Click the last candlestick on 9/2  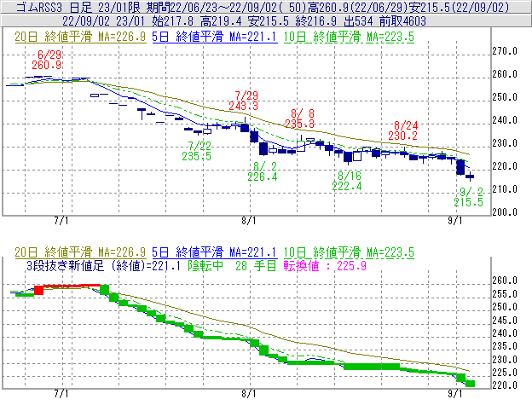coord(470,176)
